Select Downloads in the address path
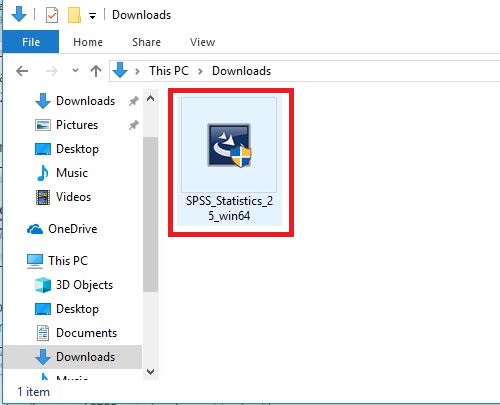Image resolution: width=500 pixels, height=405 pixels. 241,71
